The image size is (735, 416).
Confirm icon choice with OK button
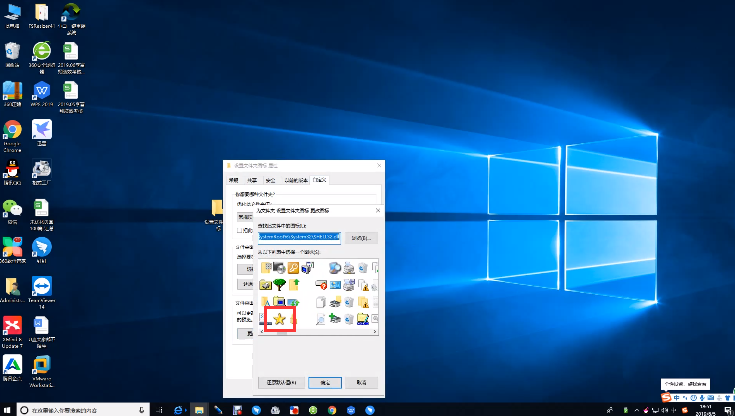[325, 382]
